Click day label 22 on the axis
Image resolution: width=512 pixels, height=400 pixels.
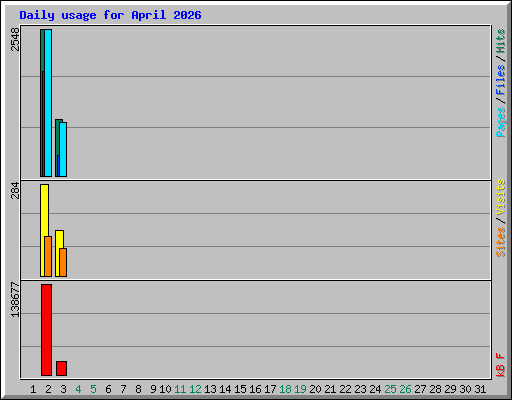pyautogui.click(x=345, y=389)
